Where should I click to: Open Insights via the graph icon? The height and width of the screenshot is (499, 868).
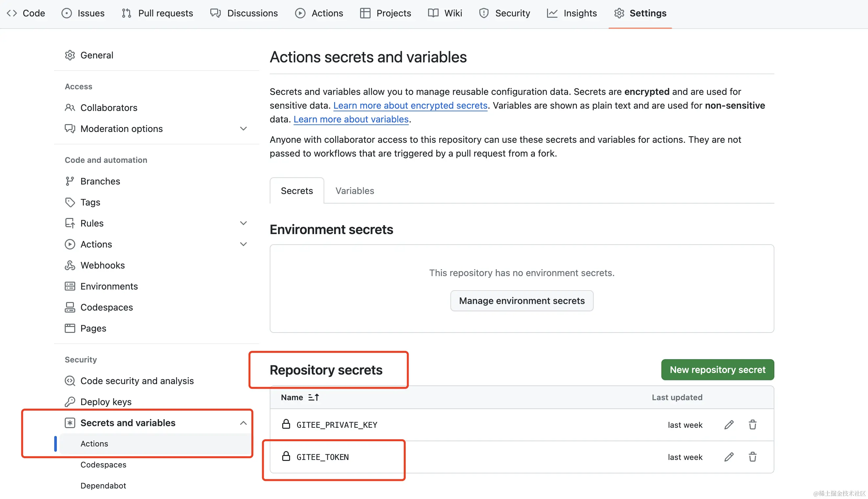[552, 13]
